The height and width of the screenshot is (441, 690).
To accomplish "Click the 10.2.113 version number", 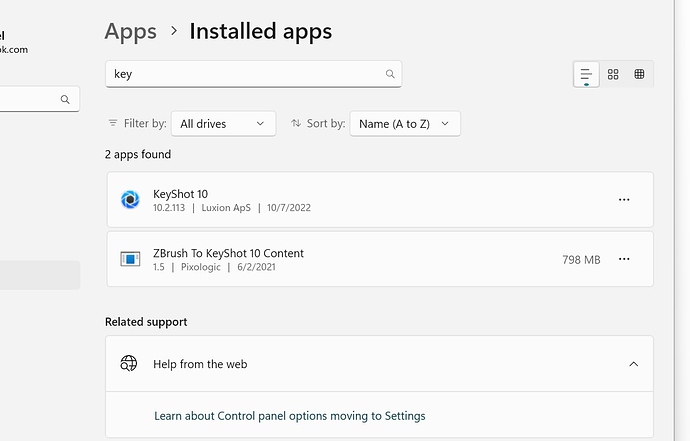I will point(169,208).
